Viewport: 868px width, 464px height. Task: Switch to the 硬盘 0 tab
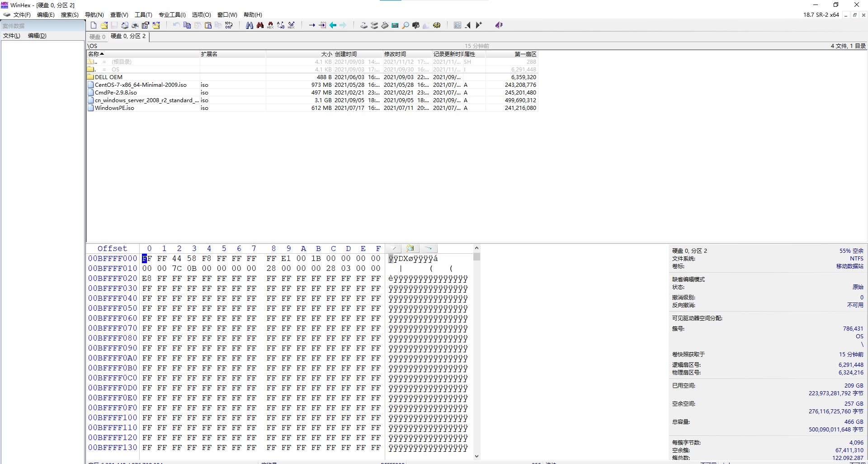coord(97,37)
